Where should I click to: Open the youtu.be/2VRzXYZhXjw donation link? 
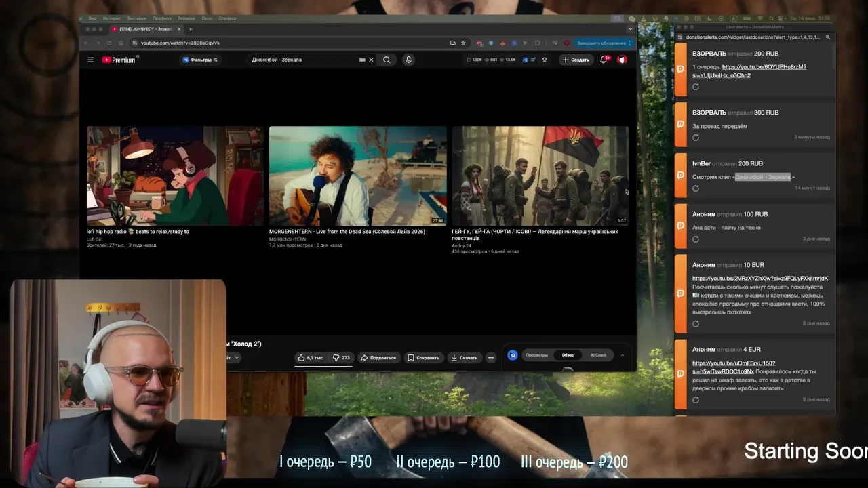(760, 278)
